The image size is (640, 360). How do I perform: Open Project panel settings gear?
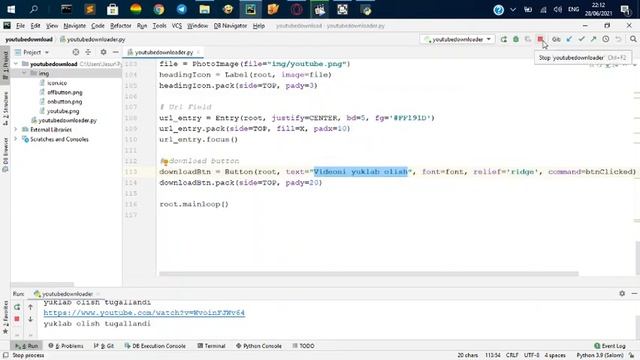pyautogui.click(x=103, y=52)
